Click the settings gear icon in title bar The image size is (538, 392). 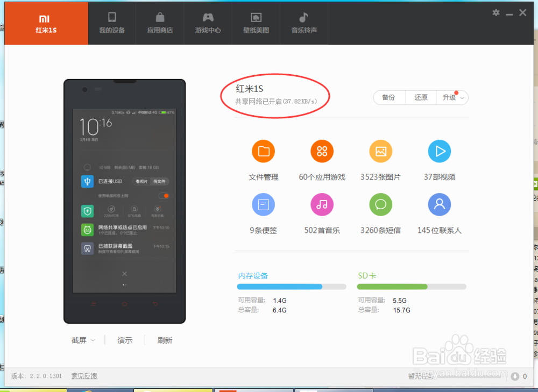coord(496,13)
